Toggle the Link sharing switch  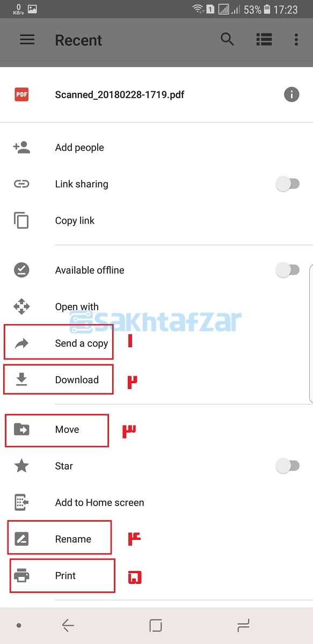point(287,184)
